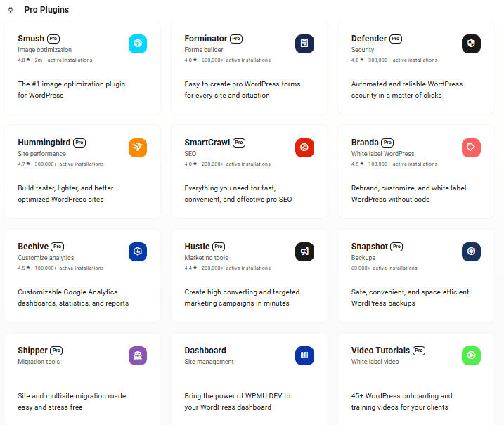Click the Shipper purple migration icon
The width and height of the screenshot is (504, 425).
pyautogui.click(x=138, y=355)
